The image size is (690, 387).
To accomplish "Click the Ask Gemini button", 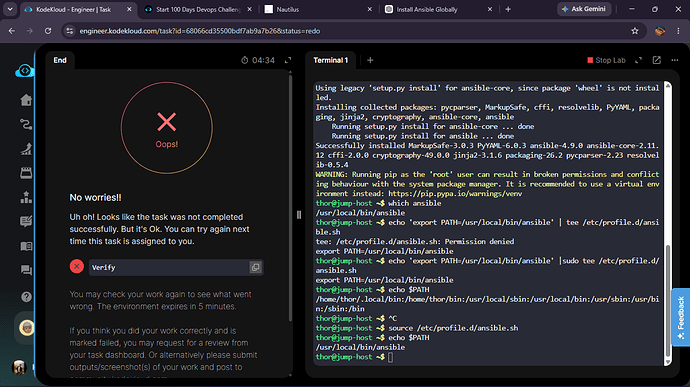I will click(x=584, y=9).
